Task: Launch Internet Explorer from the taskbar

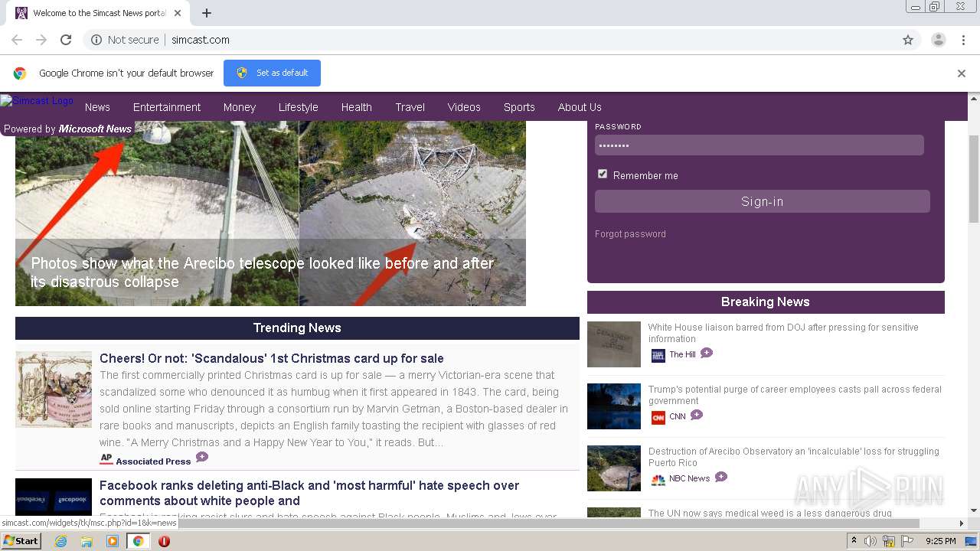Action: click(x=60, y=541)
